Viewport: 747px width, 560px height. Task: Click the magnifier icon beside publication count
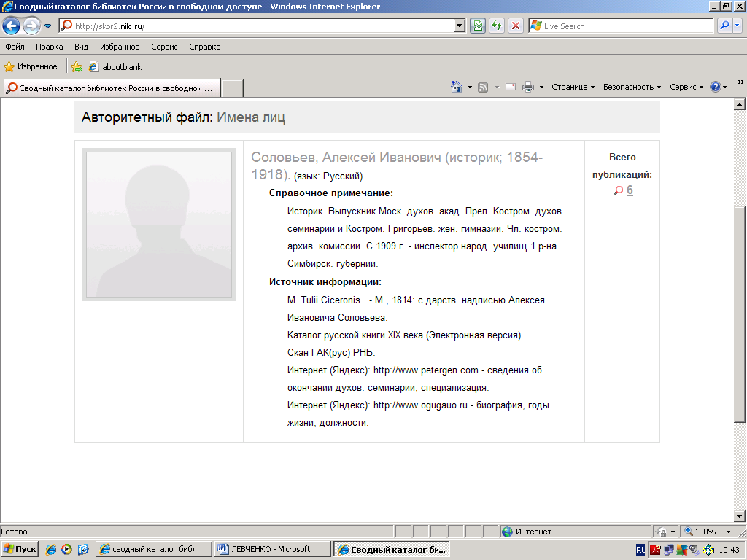coord(618,190)
